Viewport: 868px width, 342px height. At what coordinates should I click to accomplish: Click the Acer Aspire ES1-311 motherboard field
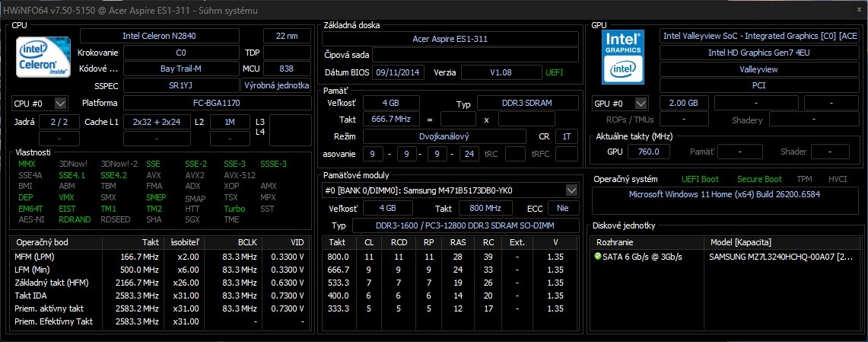pyautogui.click(x=450, y=38)
